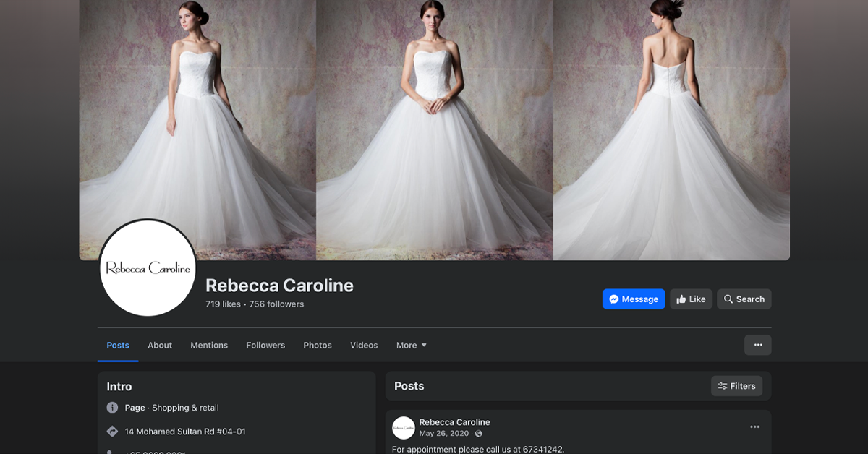The height and width of the screenshot is (454, 868).
Task: Click the location direction icon in Intro
Action: pyautogui.click(x=112, y=432)
